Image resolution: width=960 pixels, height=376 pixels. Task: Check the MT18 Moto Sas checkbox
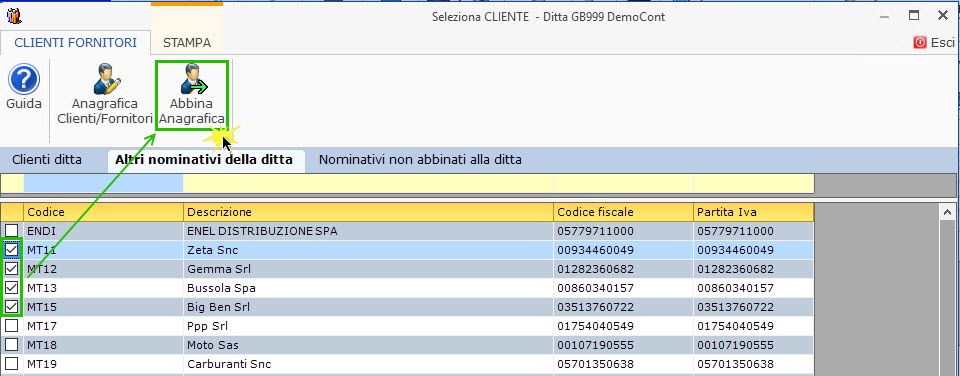pyautogui.click(x=12, y=345)
